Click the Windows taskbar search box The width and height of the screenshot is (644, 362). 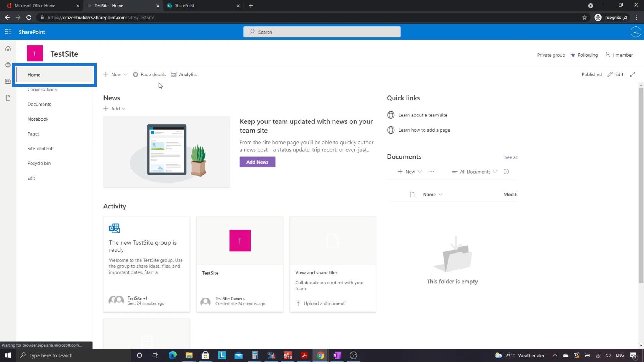(x=74, y=355)
